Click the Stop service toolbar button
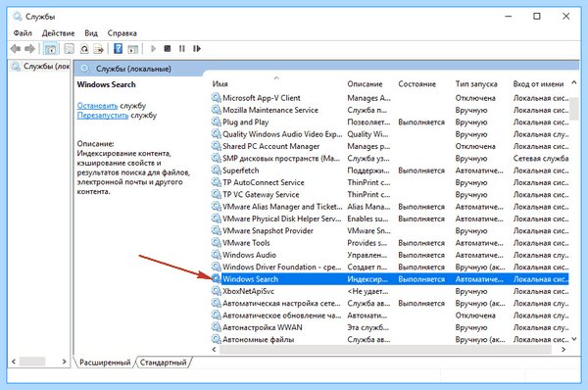 [x=168, y=49]
